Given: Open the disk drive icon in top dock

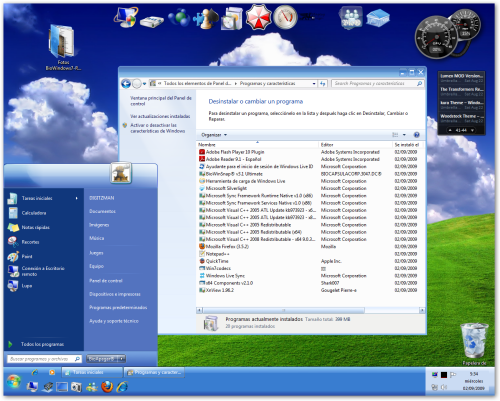Looking at the screenshot, I should [152, 22].
